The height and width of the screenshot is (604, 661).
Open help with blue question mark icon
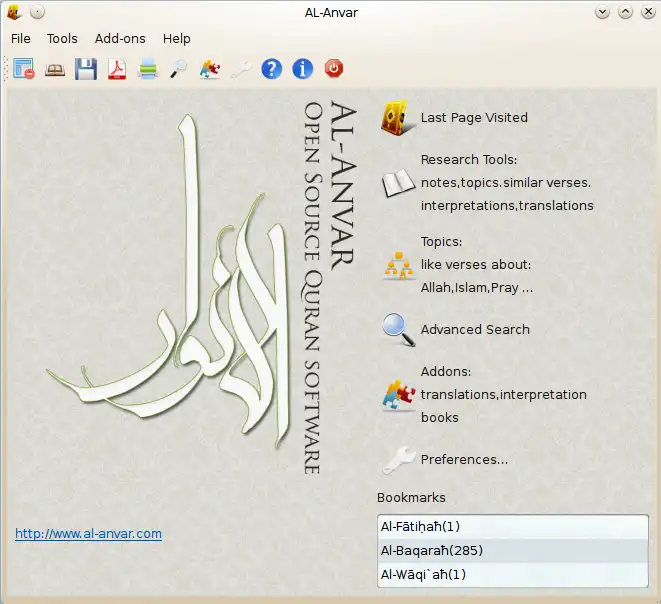click(x=271, y=69)
